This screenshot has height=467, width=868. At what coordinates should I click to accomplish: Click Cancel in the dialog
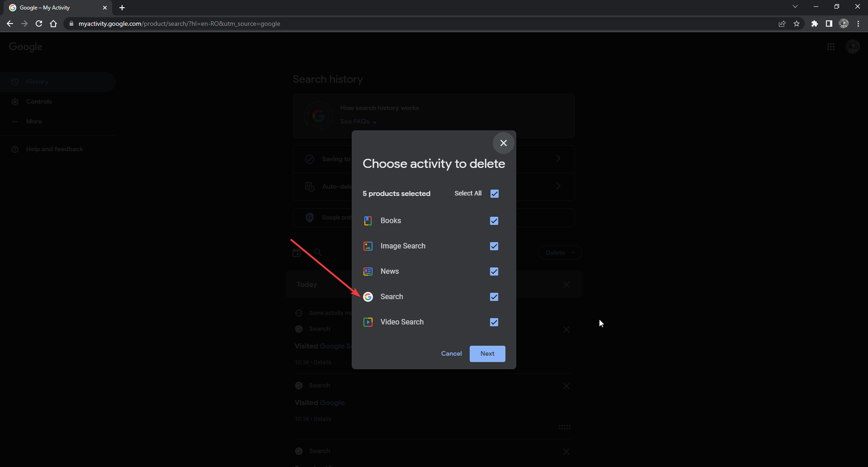click(x=451, y=353)
